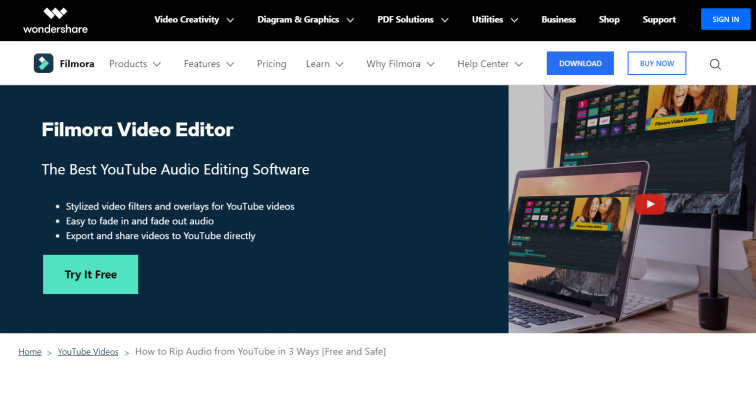Follow the Home breadcrumb link
Screen dimensions: 756x393
click(30, 352)
